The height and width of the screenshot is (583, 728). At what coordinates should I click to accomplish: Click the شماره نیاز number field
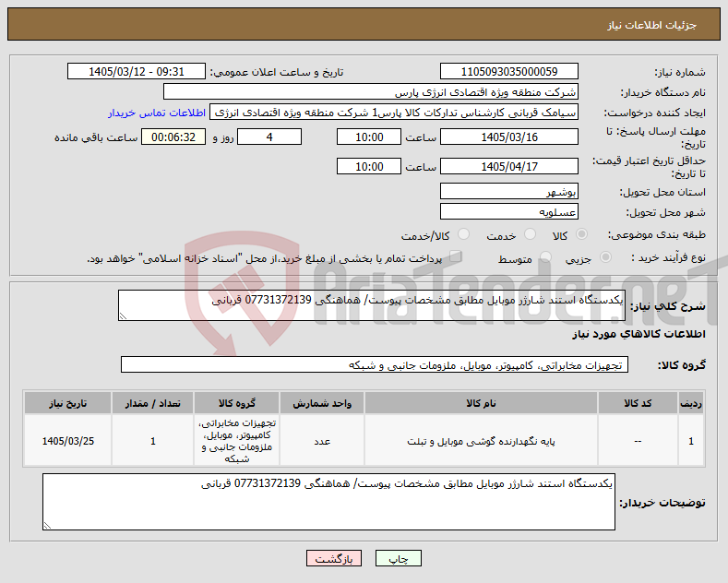[x=508, y=71]
